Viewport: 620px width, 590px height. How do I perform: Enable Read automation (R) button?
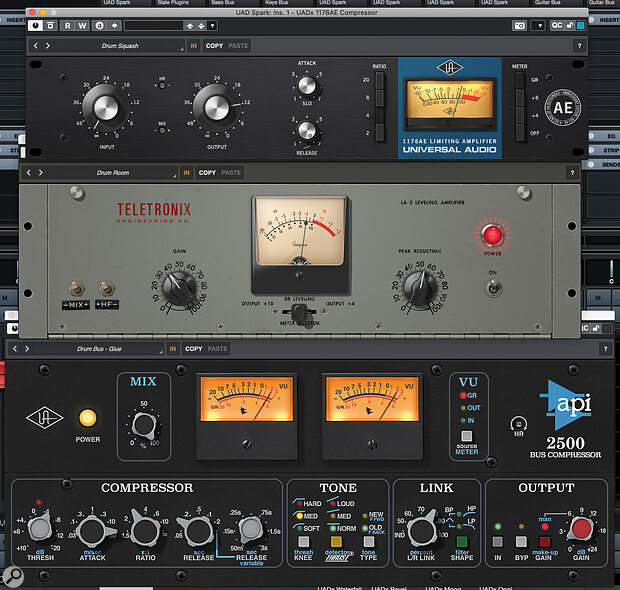(x=68, y=26)
